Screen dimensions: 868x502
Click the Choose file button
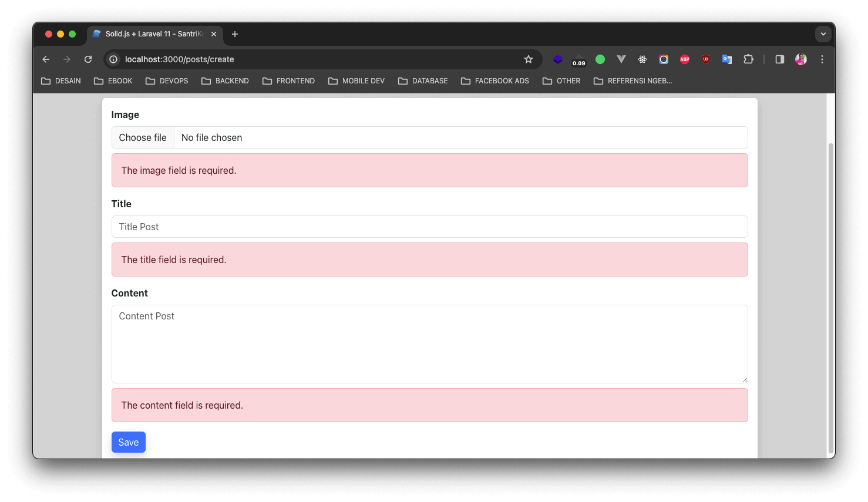tap(143, 137)
